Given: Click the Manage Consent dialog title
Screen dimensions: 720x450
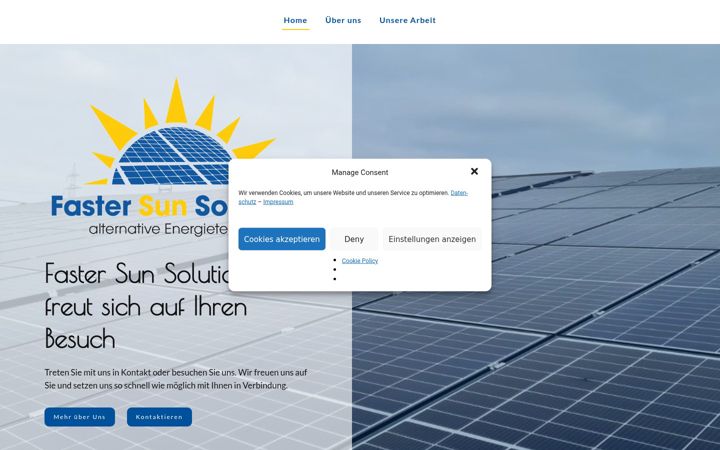Looking at the screenshot, I should (x=360, y=173).
